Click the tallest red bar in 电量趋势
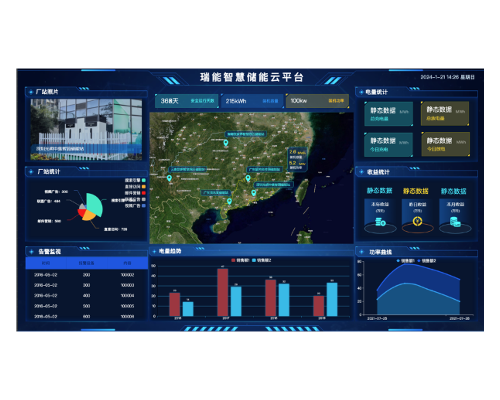500x400 pixels. tap(223, 292)
